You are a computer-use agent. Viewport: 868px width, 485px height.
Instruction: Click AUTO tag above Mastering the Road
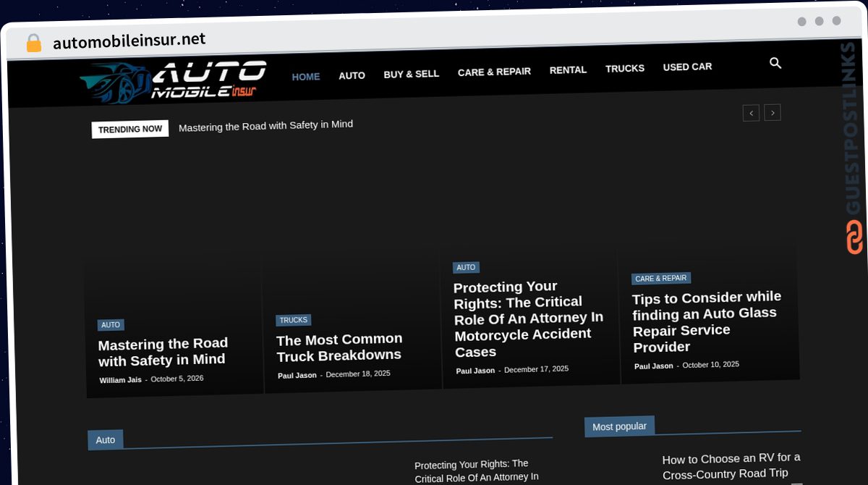click(111, 325)
